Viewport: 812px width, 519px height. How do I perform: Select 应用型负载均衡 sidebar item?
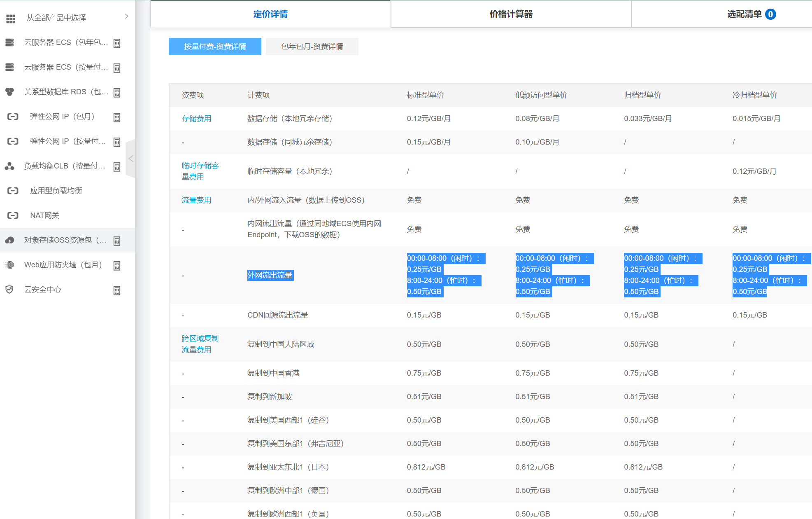pos(56,191)
